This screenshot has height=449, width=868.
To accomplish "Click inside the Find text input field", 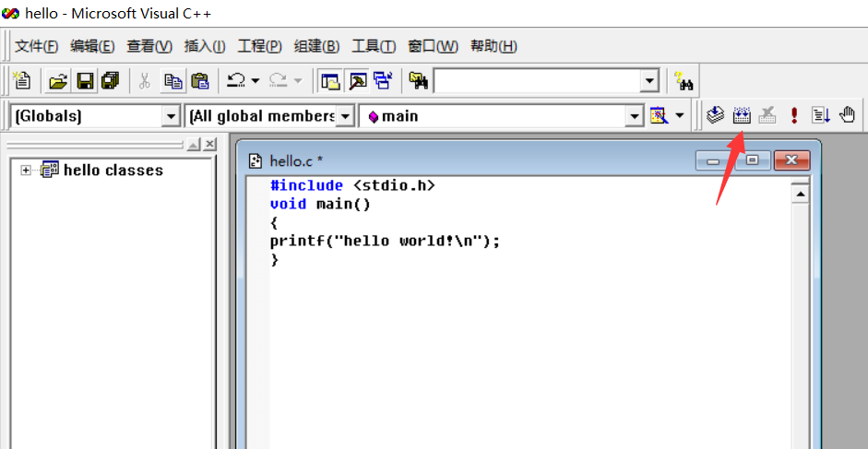I will [x=537, y=81].
